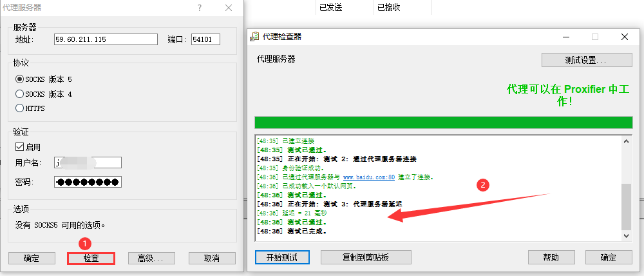The width and height of the screenshot is (644, 276).
Task: Click 复制到剪贴板 button
Action: pyautogui.click(x=366, y=257)
